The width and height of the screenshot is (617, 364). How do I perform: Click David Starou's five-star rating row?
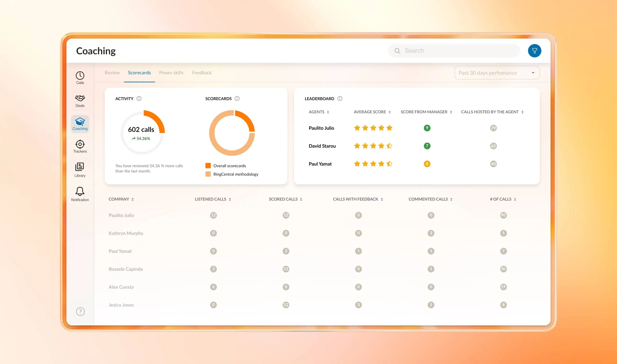pos(373,146)
